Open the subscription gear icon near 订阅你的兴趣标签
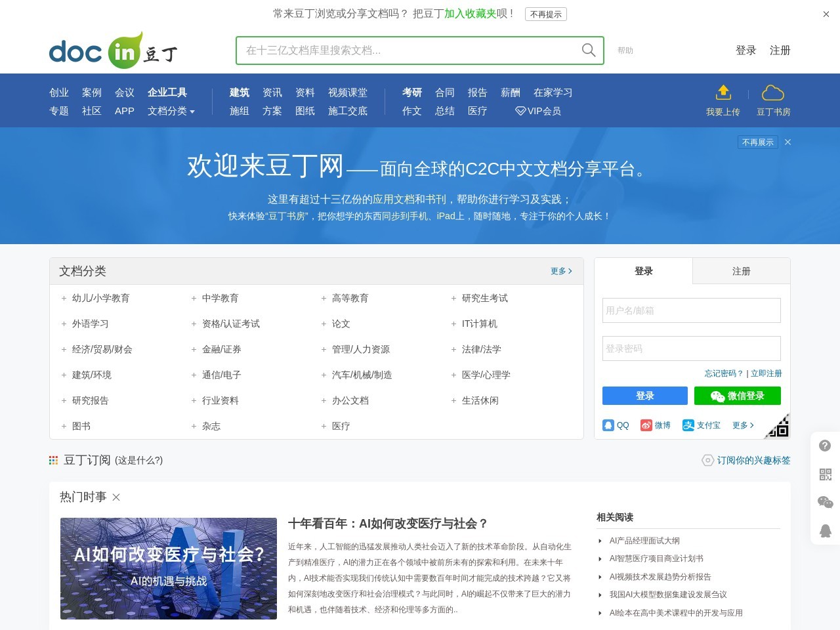The image size is (840, 630). (707, 460)
